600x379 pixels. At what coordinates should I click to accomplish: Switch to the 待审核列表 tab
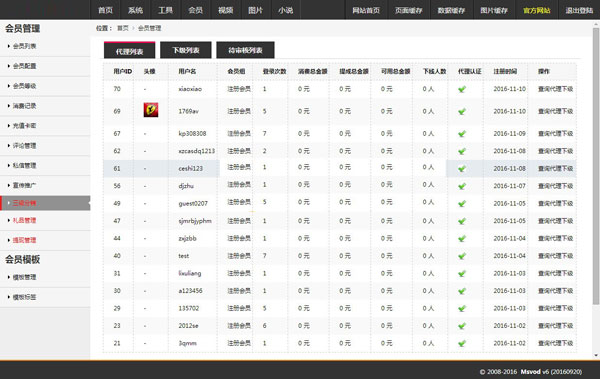pyautogui.click(x=245, y=50)
